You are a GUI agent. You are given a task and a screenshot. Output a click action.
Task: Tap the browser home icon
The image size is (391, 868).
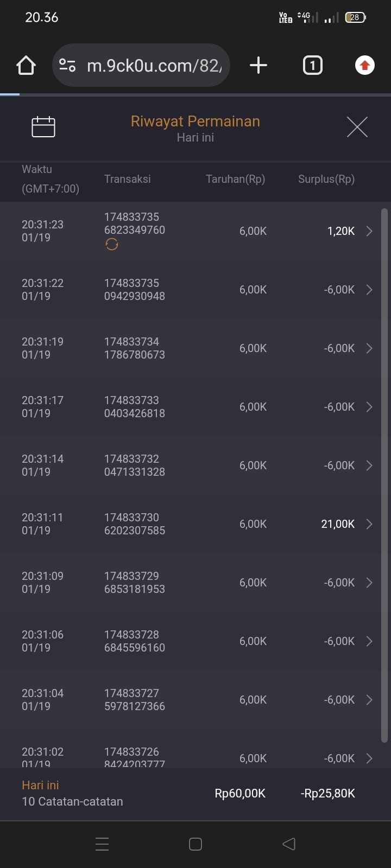(x=26, y=66)
